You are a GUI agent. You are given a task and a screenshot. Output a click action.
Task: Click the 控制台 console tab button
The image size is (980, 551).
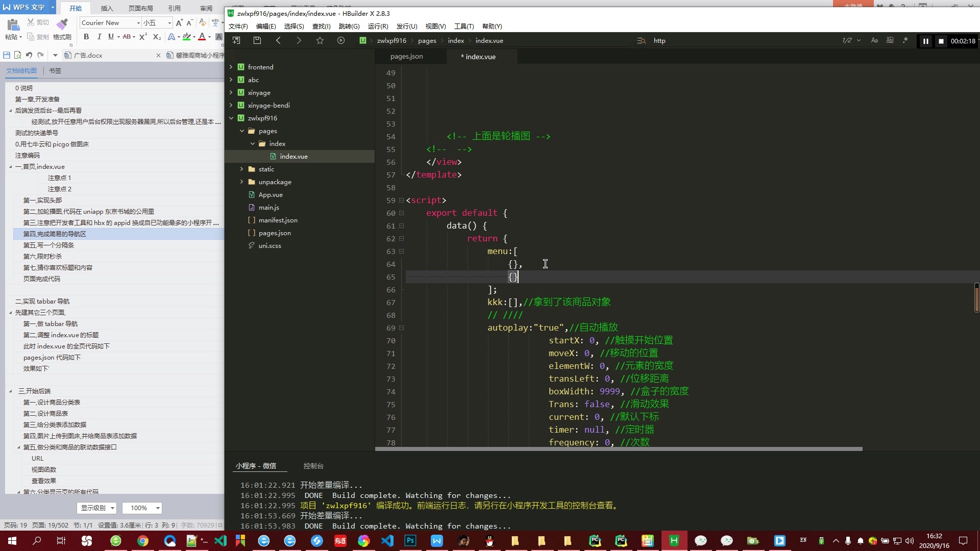click(x=313, y=466)
